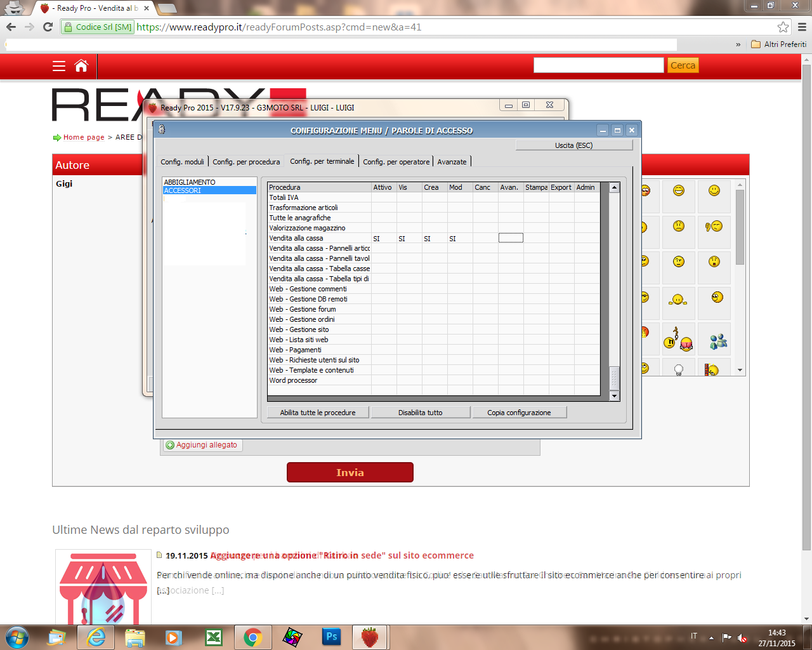Insert the whipping emoticon

(678, 339)
